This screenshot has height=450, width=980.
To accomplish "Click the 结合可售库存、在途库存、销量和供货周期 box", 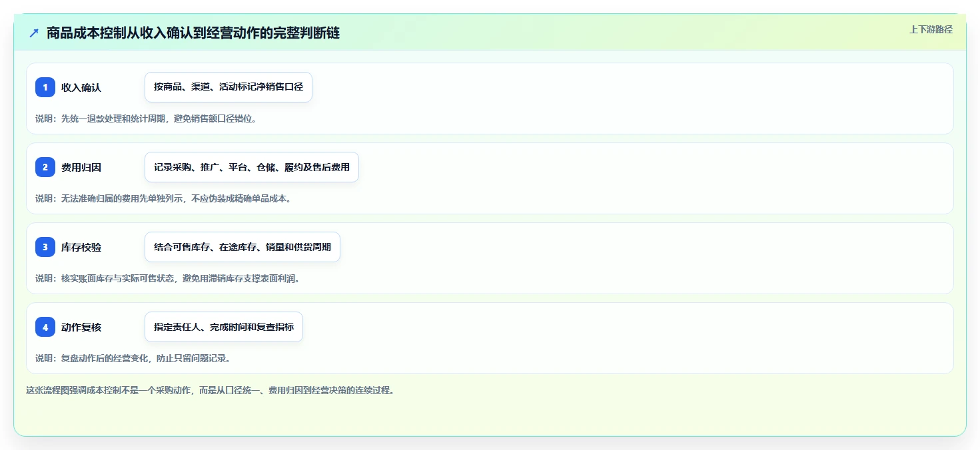I will (243, 247).
